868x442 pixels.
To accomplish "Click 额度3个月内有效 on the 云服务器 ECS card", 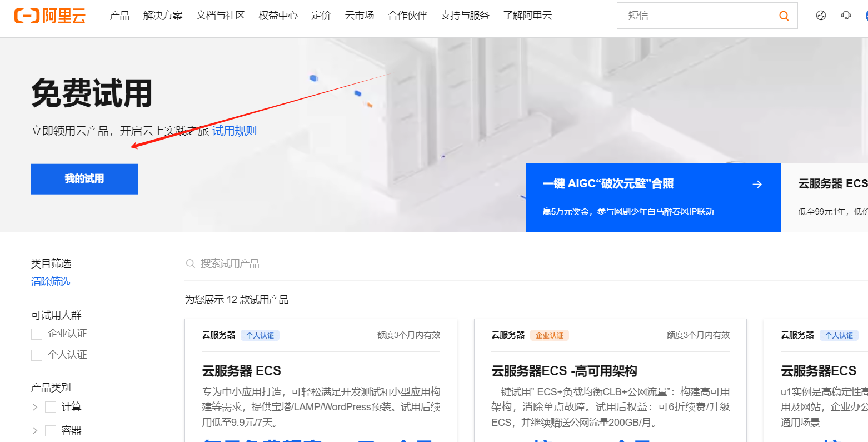I will point(408,335).
